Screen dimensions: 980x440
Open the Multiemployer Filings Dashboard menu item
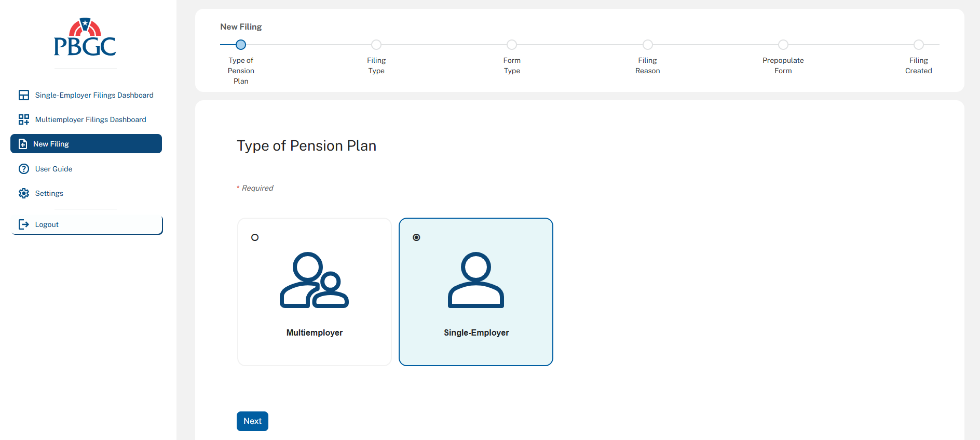pyautogui.click(x=90, y=119)
